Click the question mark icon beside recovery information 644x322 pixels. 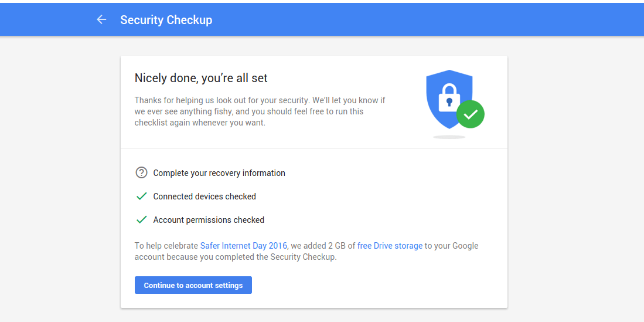pyautogui.click(x=141, y=173)
